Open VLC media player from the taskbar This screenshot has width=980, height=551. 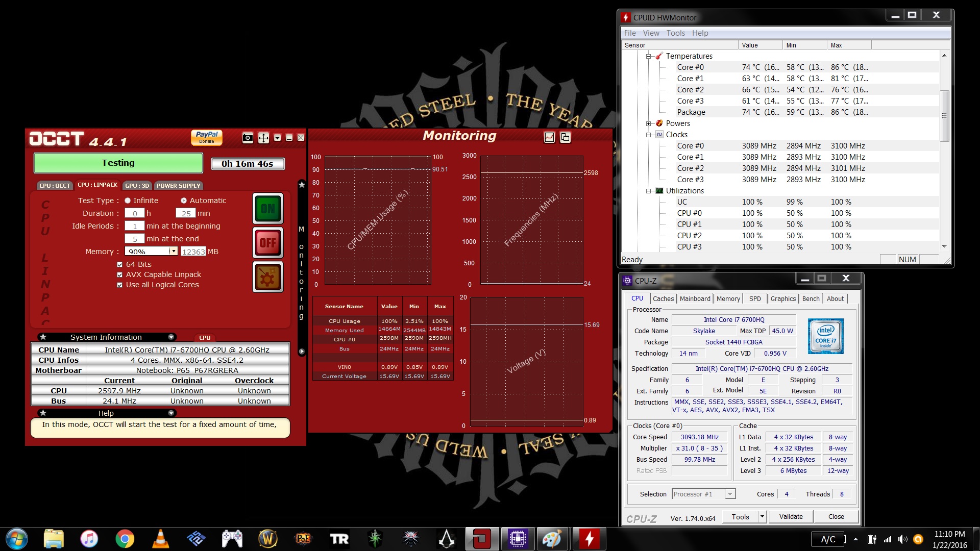click(160, 539)
